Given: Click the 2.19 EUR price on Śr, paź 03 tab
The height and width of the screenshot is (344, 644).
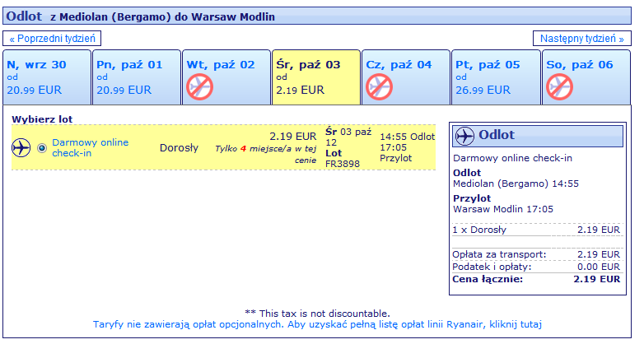Looking at the screenshot, I should click(301, 90).
